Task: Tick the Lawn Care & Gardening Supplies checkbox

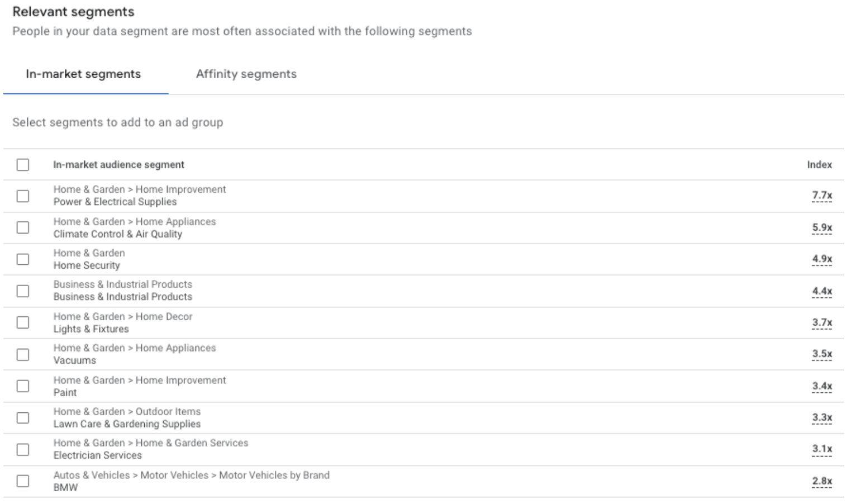Action: tap(23, 418)
